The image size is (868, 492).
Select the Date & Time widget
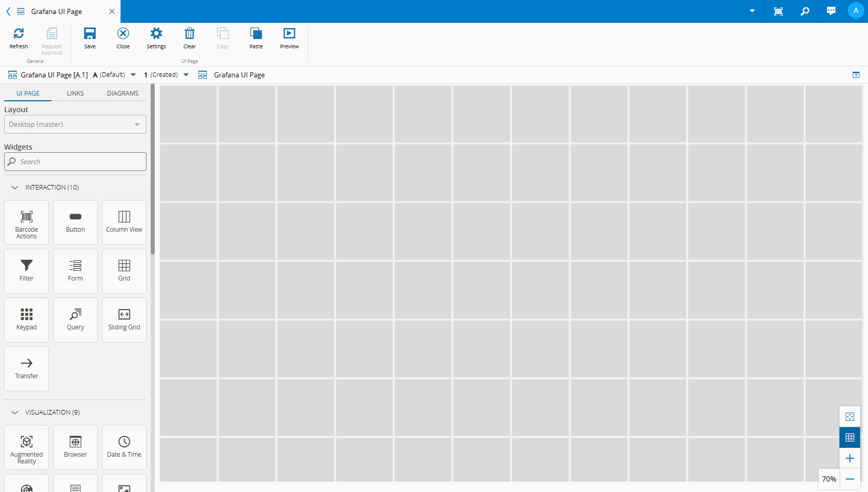tap(124, 447)
